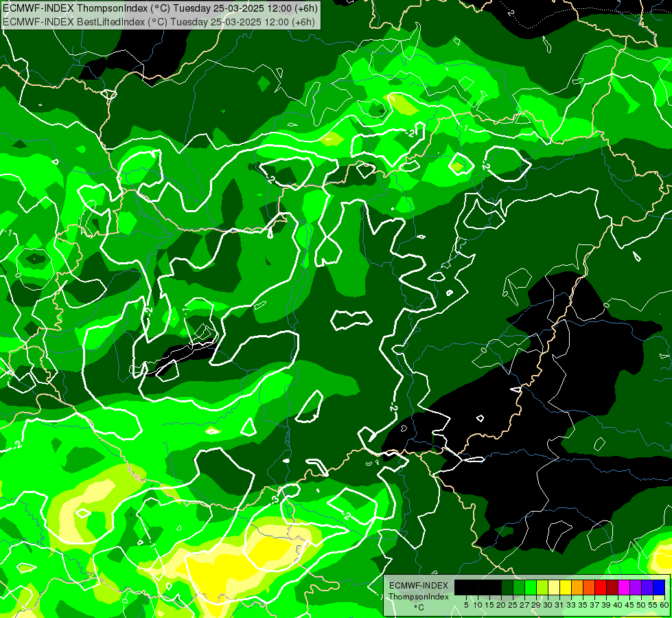Pick the blue legend swatch for 55–60

pyautogui.click(x=659, y=587)
